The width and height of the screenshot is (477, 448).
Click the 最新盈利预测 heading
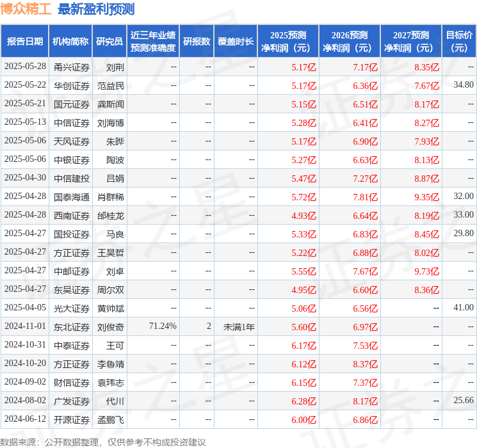[96, 9]
